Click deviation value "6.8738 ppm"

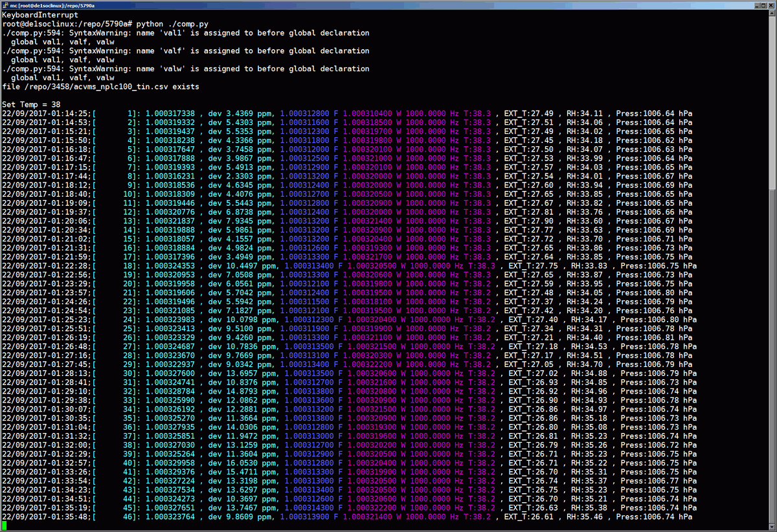[249, 214]
